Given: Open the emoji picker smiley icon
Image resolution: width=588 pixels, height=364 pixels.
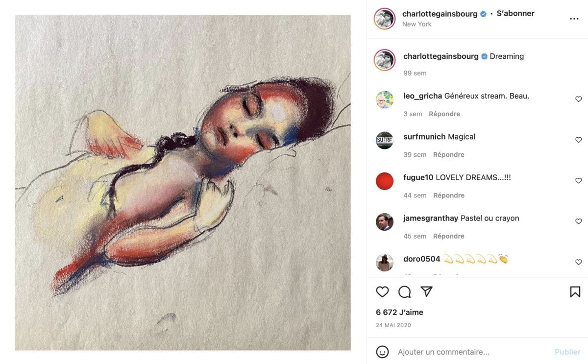Looking at the screenshot, I should [382, 352].
